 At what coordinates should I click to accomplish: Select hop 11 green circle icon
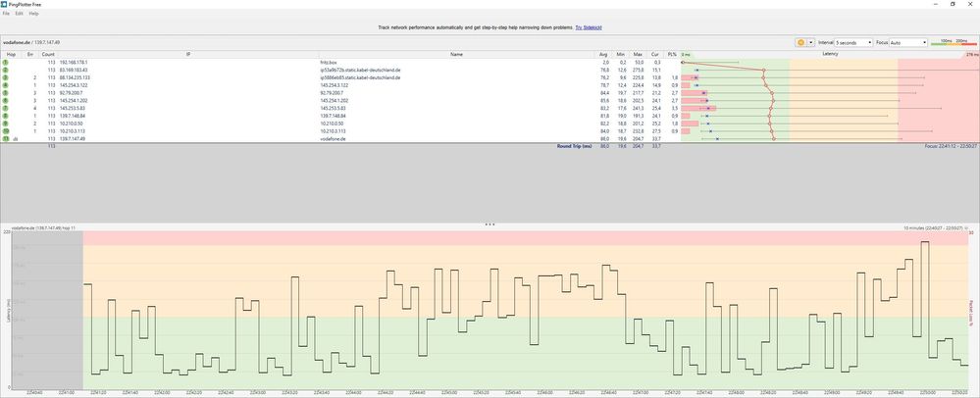pos(5,138)
